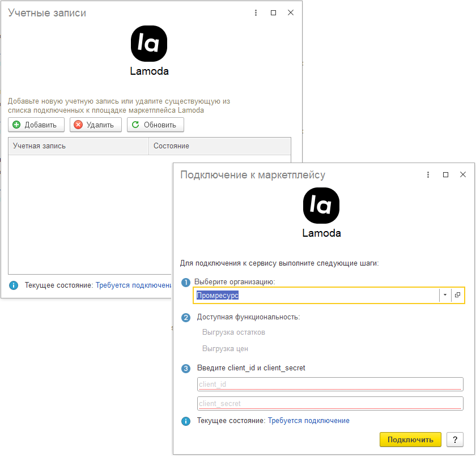The height and width of the screenshot is (457, 476).
Task: Click the Подключение к маркетплейсу dialog title
Action: point(253,175)
